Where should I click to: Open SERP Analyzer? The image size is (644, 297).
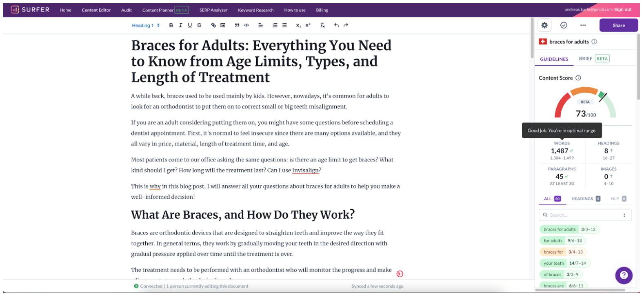213,10
